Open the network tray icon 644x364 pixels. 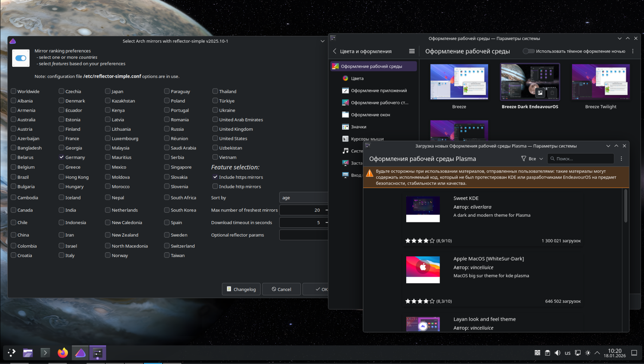click(578, 353)
